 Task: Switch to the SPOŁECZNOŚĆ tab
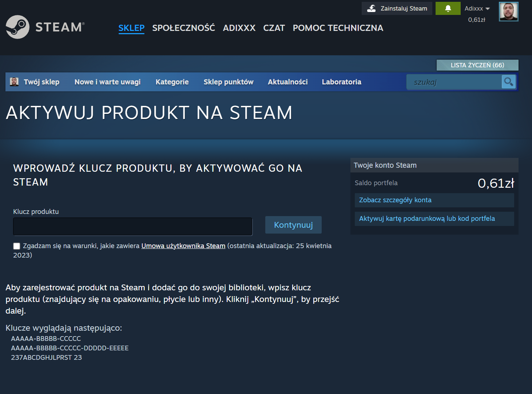point(183,28)
